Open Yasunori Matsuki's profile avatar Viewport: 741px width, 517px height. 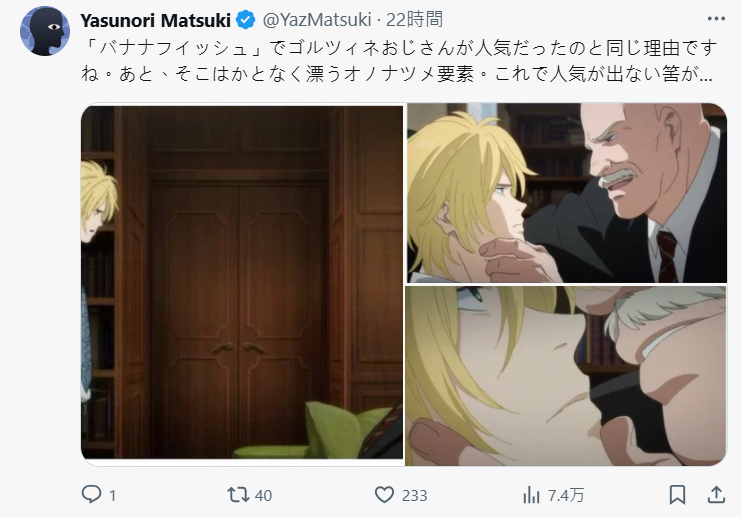click(x=45, y=31)
